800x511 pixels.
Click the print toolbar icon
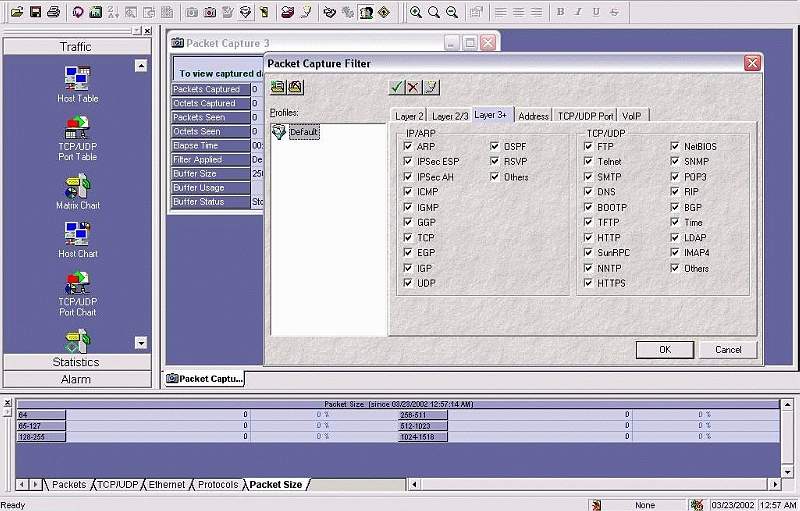tap(54, 12)
